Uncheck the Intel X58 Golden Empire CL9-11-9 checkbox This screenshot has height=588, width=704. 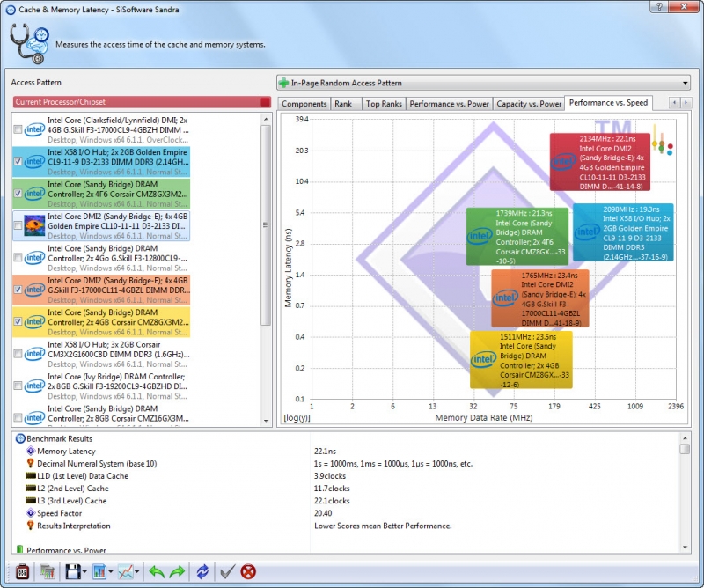click(18, 161)
